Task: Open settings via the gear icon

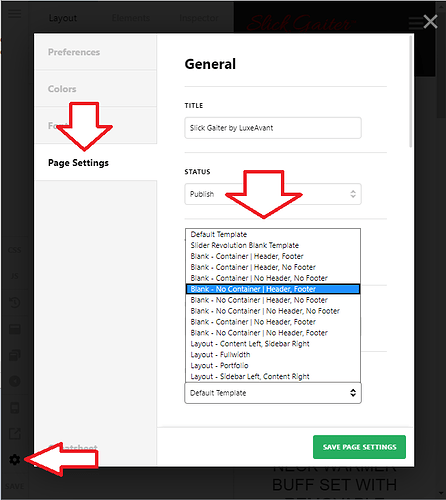Action: tap(15, 460)
